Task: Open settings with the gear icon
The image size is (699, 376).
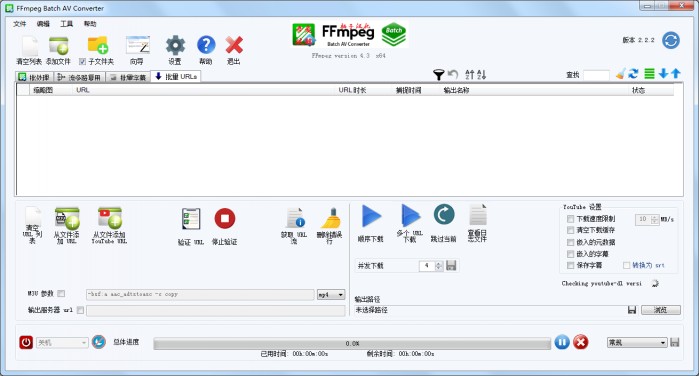Action: (x=175, y=45)
